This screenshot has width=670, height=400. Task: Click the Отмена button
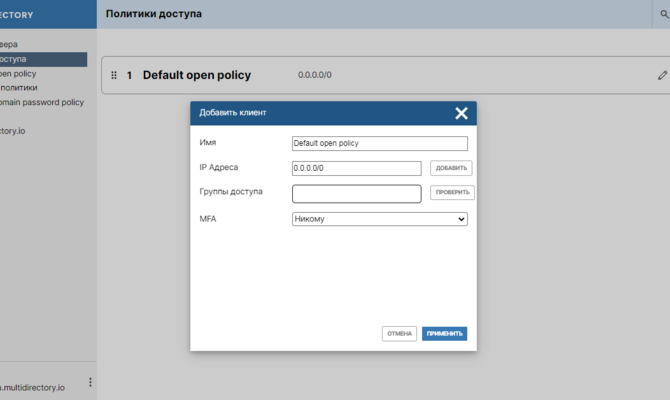(399, 333)
